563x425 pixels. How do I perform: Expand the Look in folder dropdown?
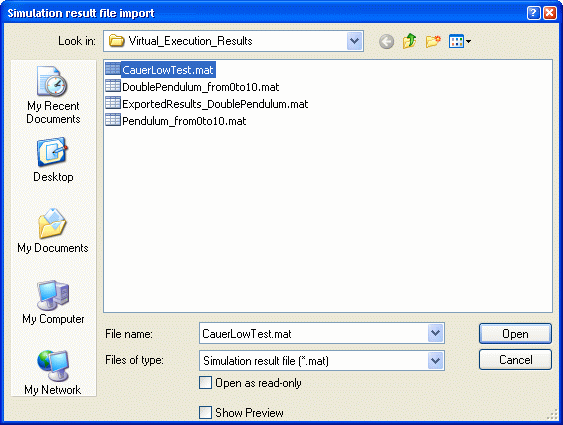354,41
